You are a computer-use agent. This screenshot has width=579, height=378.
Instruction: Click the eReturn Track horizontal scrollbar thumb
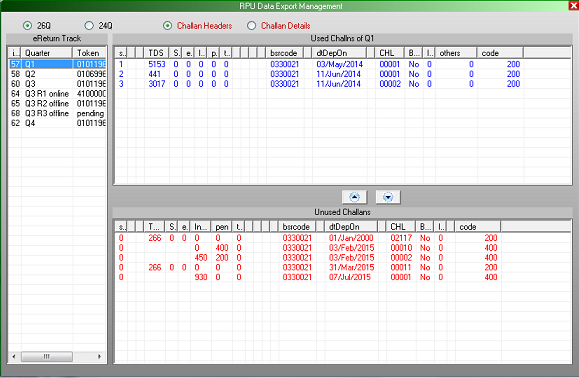click(x=47, y=357)
